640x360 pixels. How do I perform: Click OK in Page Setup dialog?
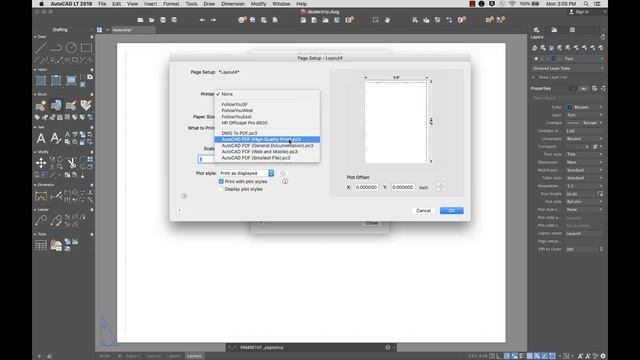point(451,211)
